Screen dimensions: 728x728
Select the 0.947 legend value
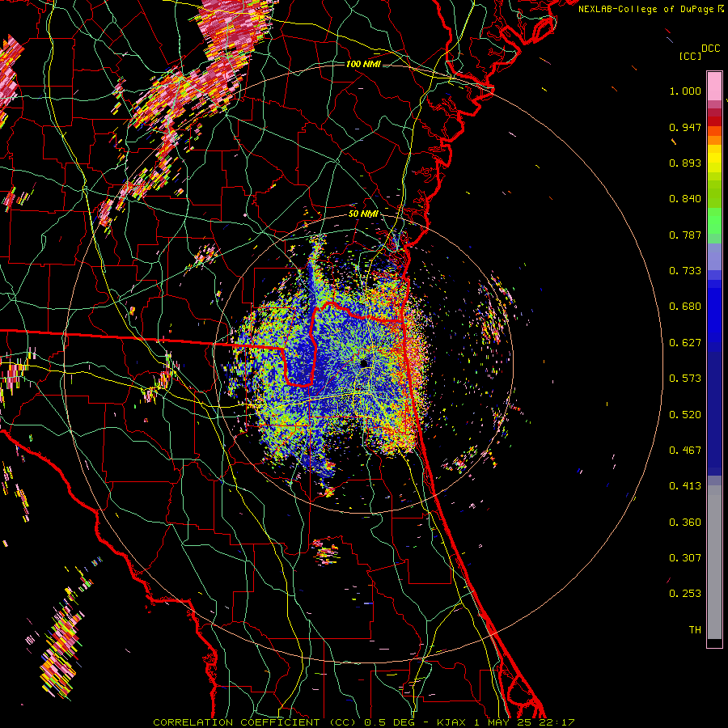(x=685, y=127)
